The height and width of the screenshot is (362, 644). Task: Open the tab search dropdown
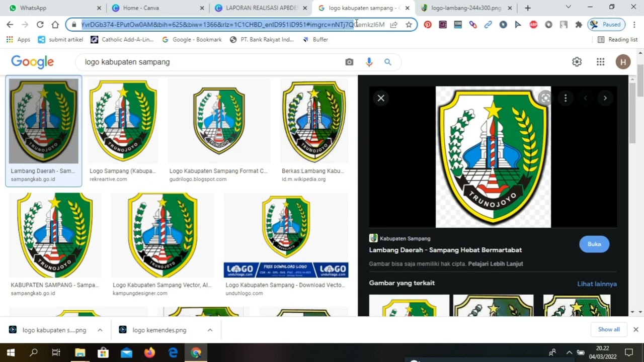(x=568, y=7)
